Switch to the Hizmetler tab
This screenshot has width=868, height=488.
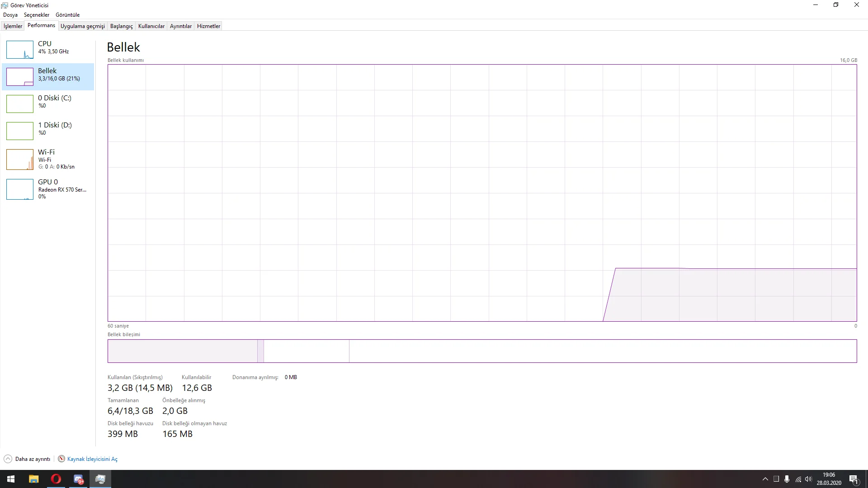(208, 26)
